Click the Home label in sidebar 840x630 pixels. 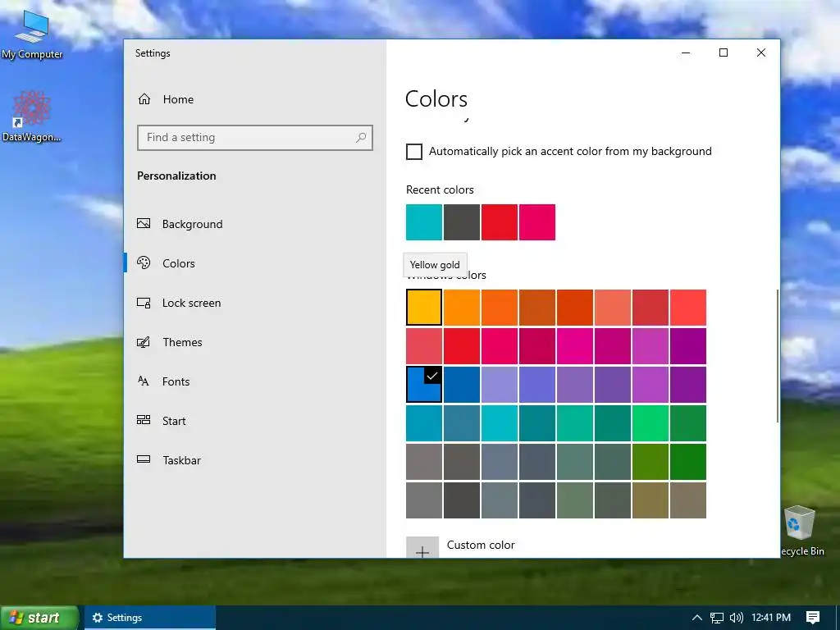pyautogui.click(x=178, y=99)
